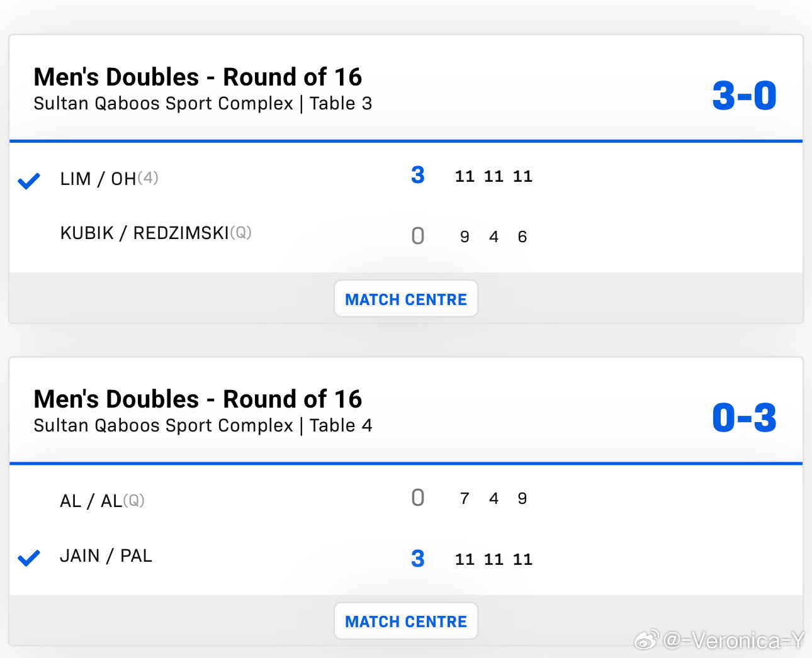Click the winner checkmark beside JAIN / PAL
This screenshot has width=812, height=658.
tap(29, 558)
